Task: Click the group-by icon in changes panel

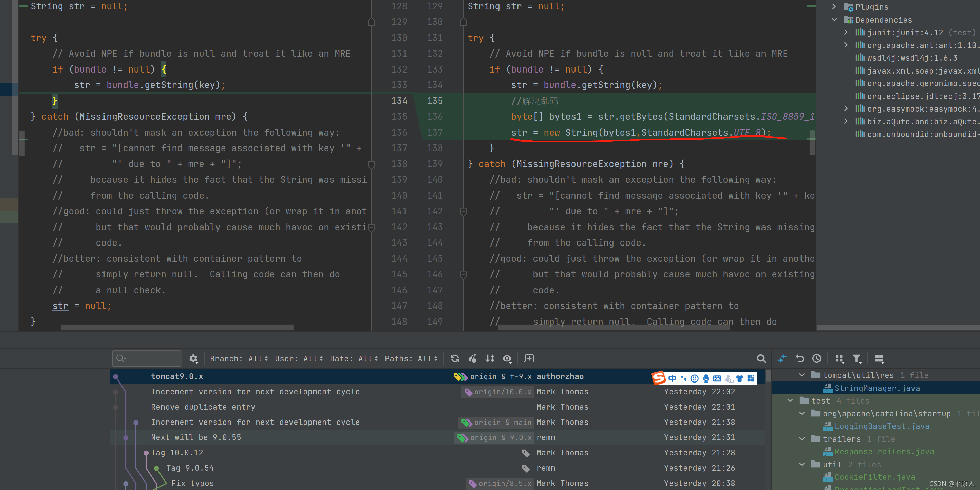Action: click(840, 358)
